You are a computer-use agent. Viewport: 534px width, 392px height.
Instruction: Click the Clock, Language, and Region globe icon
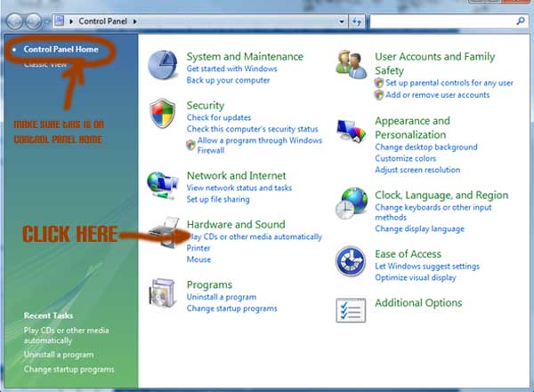352,204
